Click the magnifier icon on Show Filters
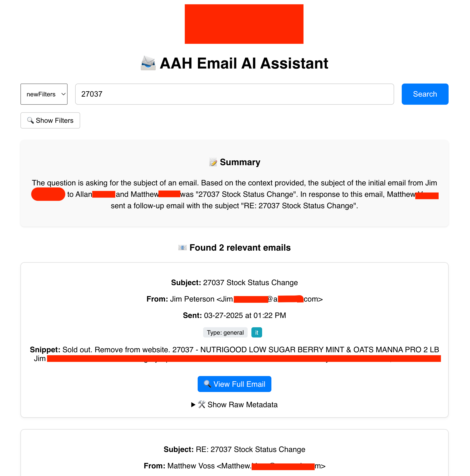 pyautogui.click(x=30, y=120)
